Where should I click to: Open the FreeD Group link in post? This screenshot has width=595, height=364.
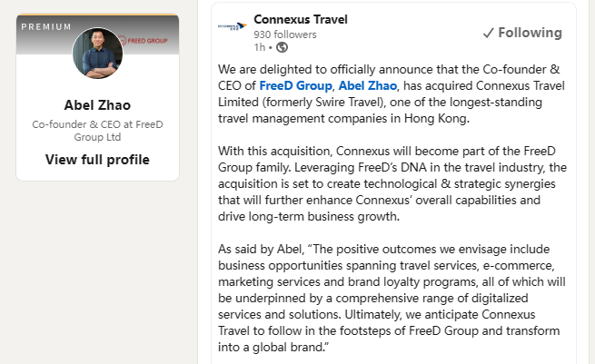pos(295,85)
